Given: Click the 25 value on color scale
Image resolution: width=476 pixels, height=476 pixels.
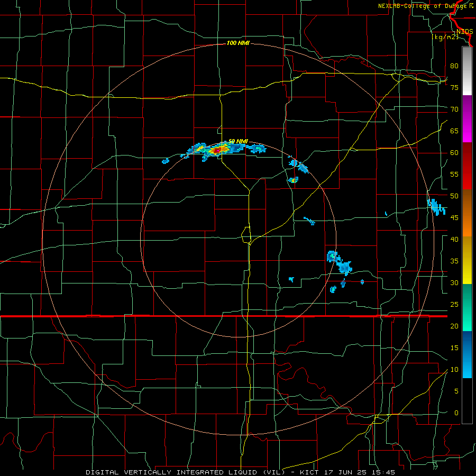Looking at the screenshot, I should tap(454, 304).
